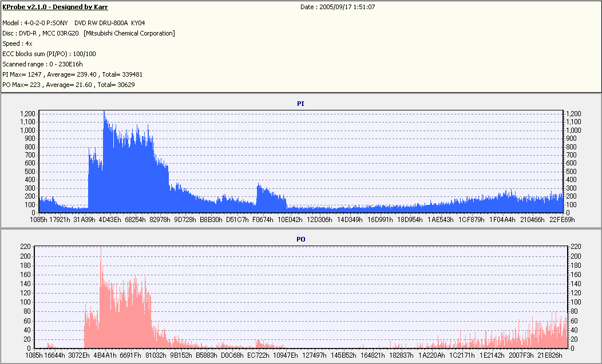The image size is (602, 364).
Task: Click the '16644h' label under PO chart
Action: [55, 355]
